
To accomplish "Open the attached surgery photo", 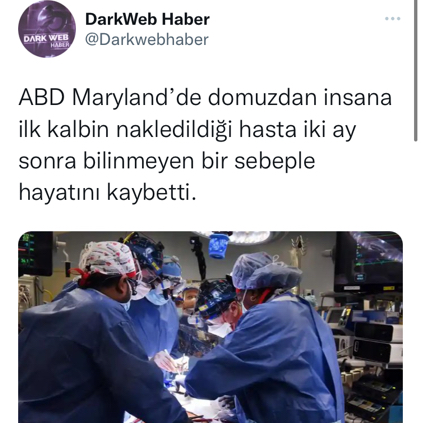I will [x=210, y=327].
